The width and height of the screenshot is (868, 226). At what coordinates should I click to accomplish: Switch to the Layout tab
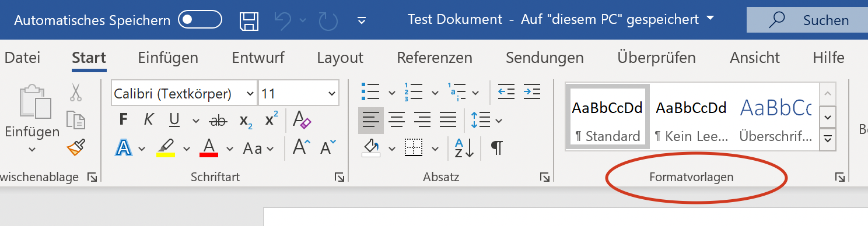click(340, 58)
